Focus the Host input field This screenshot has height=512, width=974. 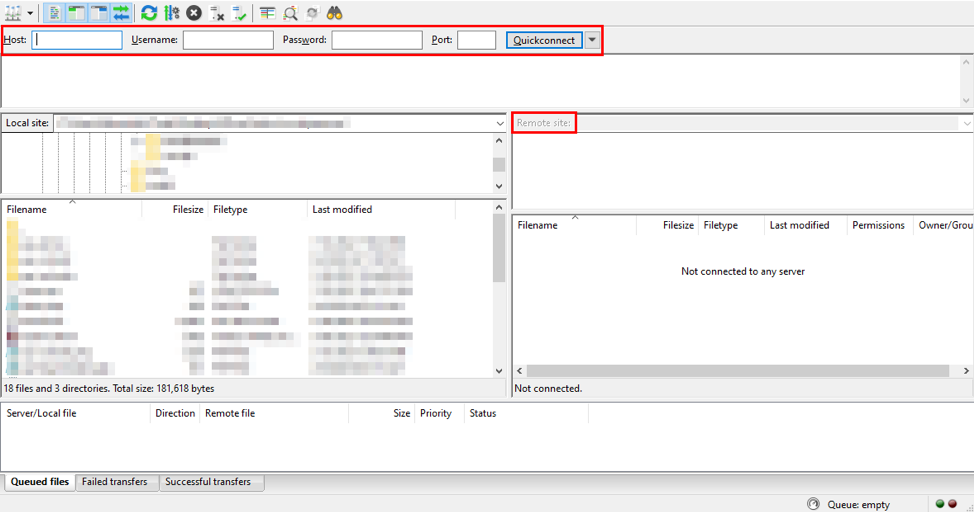click(77, 40)
